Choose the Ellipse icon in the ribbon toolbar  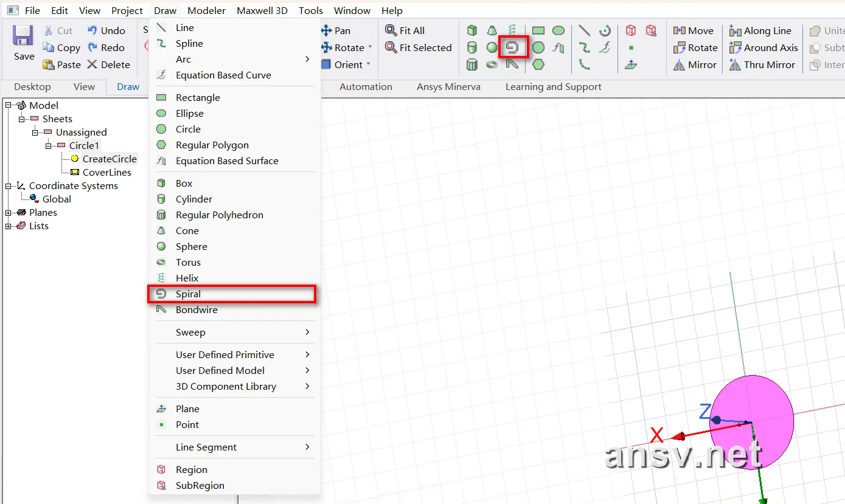pos(558,30)
